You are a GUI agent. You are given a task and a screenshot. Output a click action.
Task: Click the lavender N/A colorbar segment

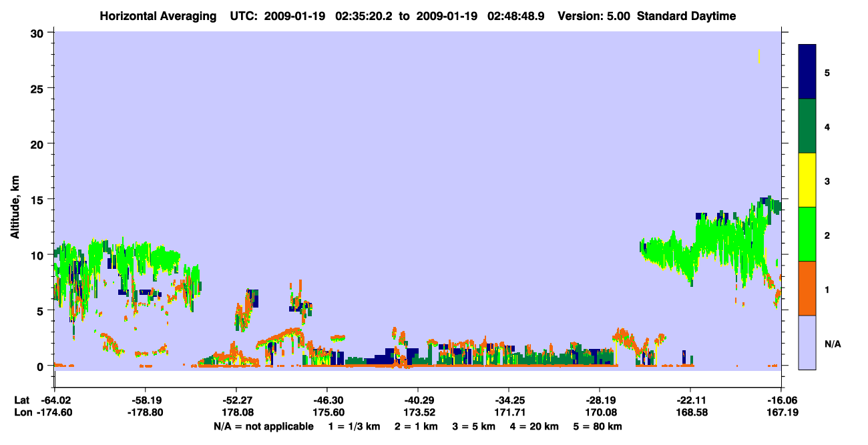click(807, 342)
